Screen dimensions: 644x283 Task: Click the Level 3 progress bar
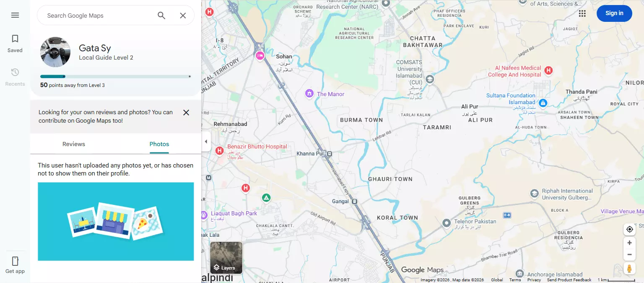coord(116,76)
